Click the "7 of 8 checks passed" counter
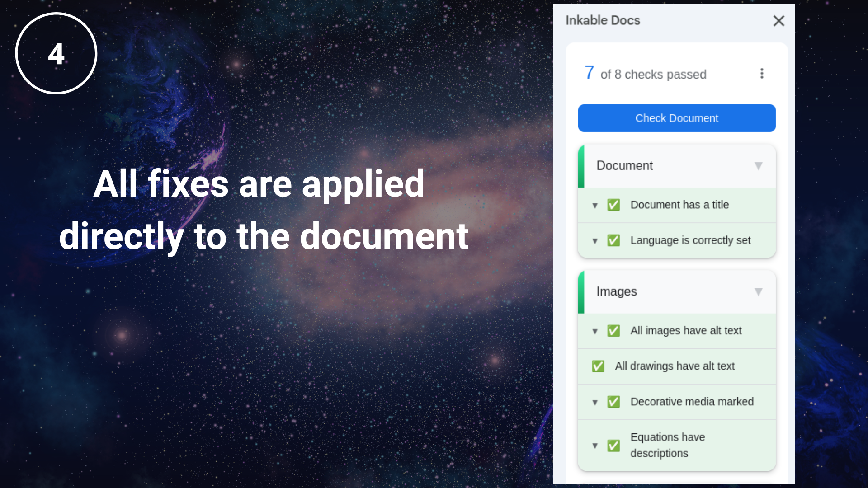This screenshot has width=868, height=488. point(645,74)
